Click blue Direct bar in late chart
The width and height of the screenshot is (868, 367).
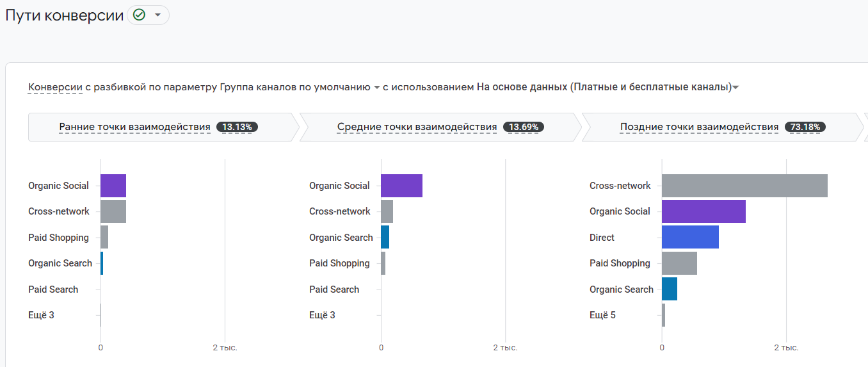tap(690, 237)
